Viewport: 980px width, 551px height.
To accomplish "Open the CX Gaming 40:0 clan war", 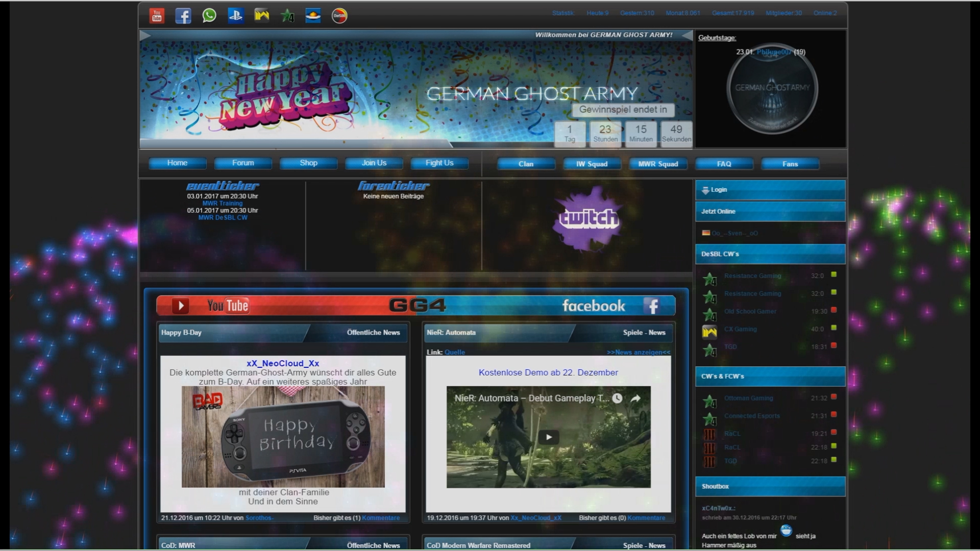I will (740, 329).
